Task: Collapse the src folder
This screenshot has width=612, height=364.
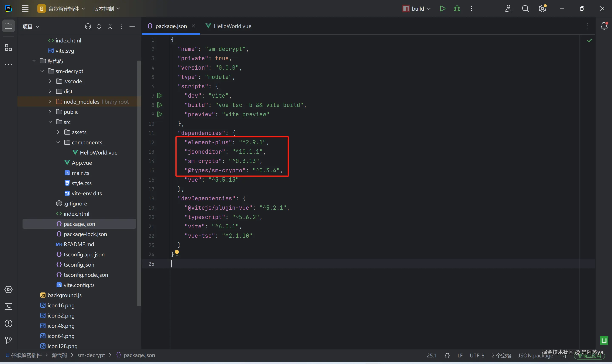Action: click(50, 122)
